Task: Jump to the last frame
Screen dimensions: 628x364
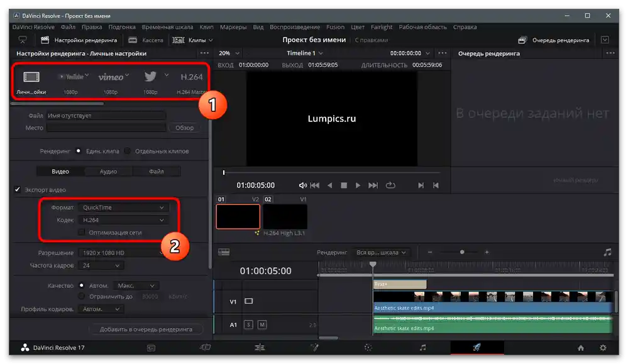Action: [x=373, y=185]
